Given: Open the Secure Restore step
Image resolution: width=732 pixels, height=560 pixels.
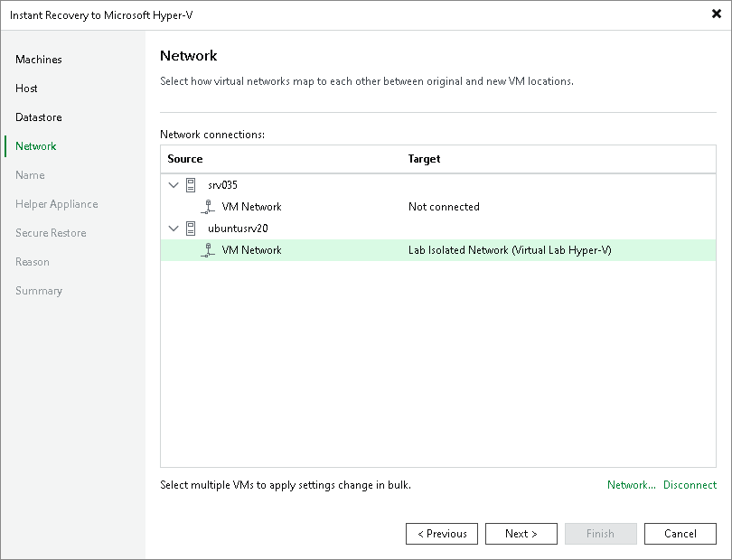Looking at the screenshot, I should click(51, 233).
